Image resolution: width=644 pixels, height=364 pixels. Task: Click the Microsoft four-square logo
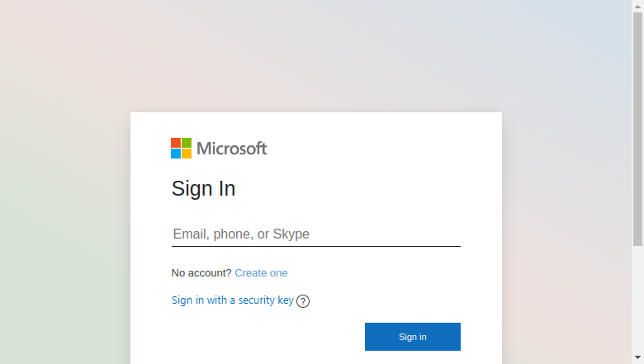pyautogui.click(x=181, y=148)
